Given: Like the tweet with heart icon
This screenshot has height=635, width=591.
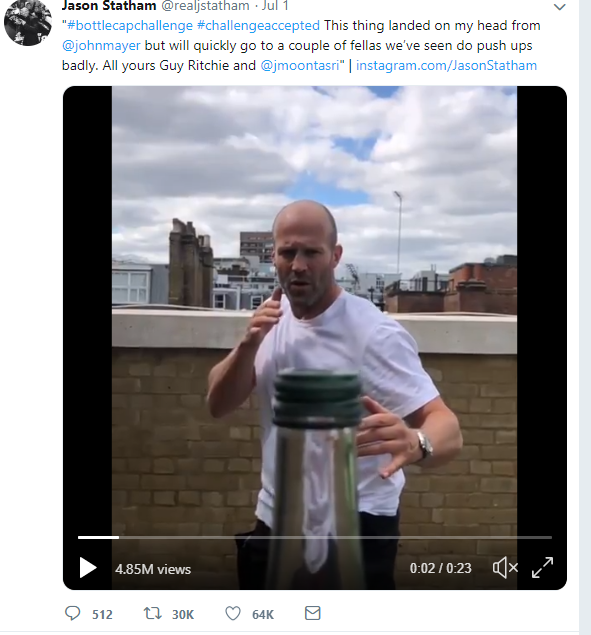Looking at the screenshot, I should point(233,613).
